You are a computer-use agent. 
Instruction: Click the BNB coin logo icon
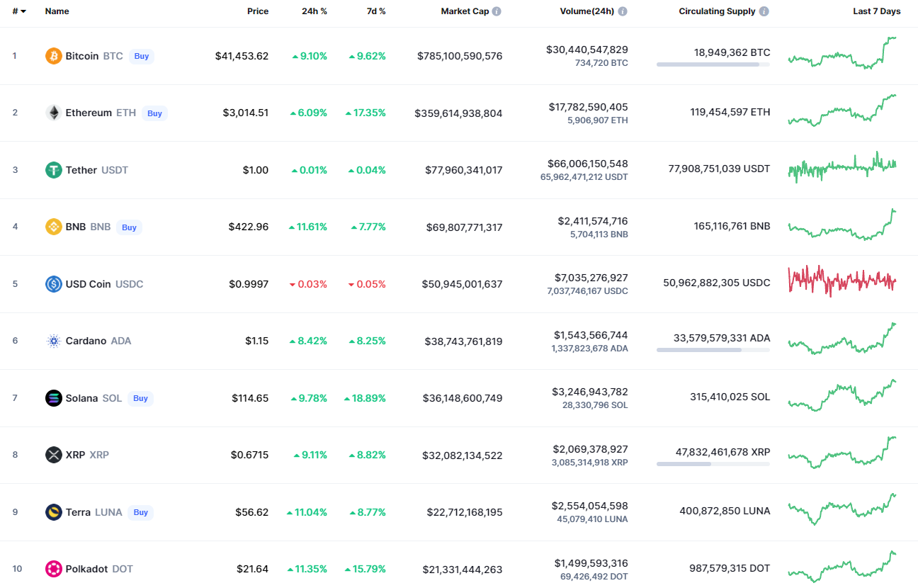coord(54,227)
